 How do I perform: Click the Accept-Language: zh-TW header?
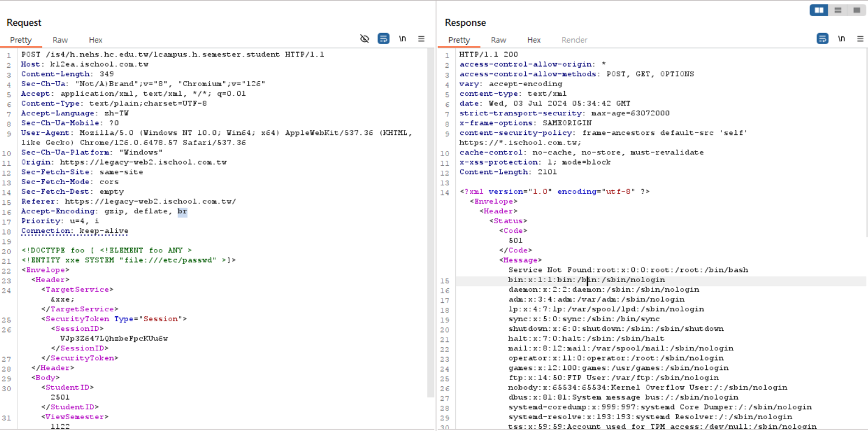point(75,113)
